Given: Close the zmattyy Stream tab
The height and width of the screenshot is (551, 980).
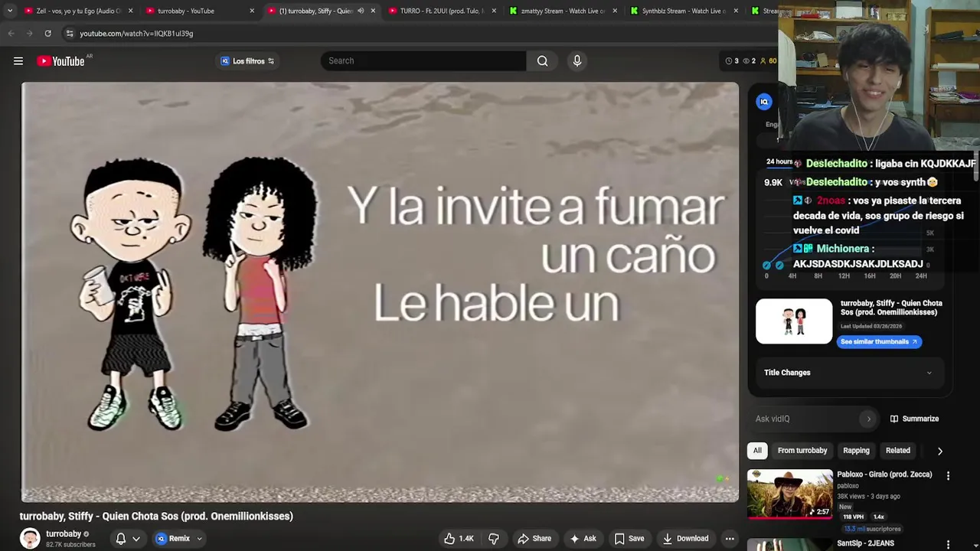Looking at the screenshot, I should click(615, 11).
